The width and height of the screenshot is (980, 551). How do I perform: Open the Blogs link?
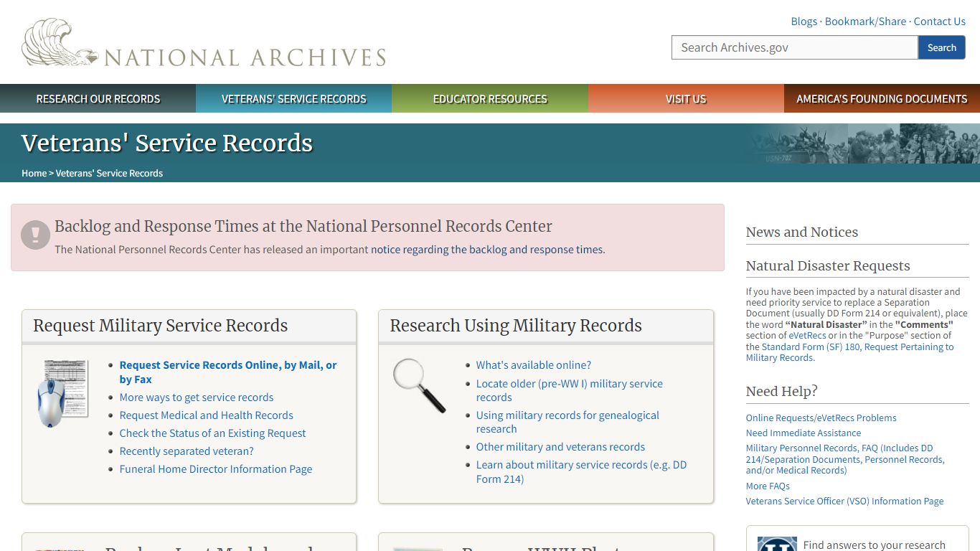[x=804, y=22]
